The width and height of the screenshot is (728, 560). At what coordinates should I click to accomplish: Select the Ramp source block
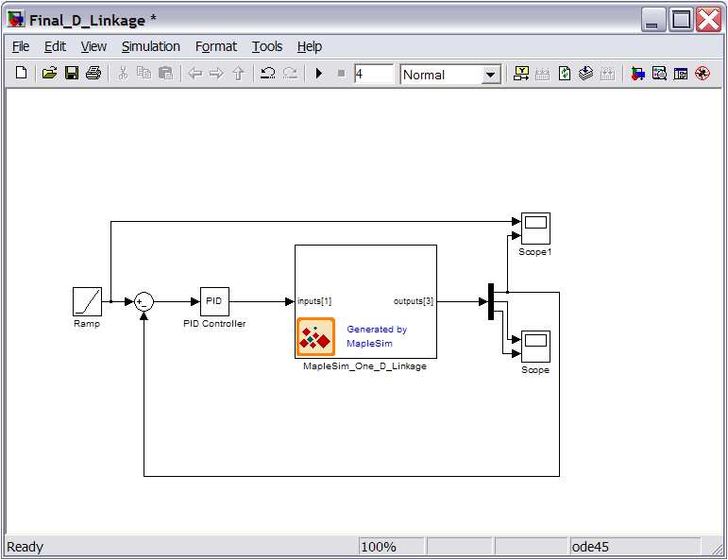click(87, 301)
